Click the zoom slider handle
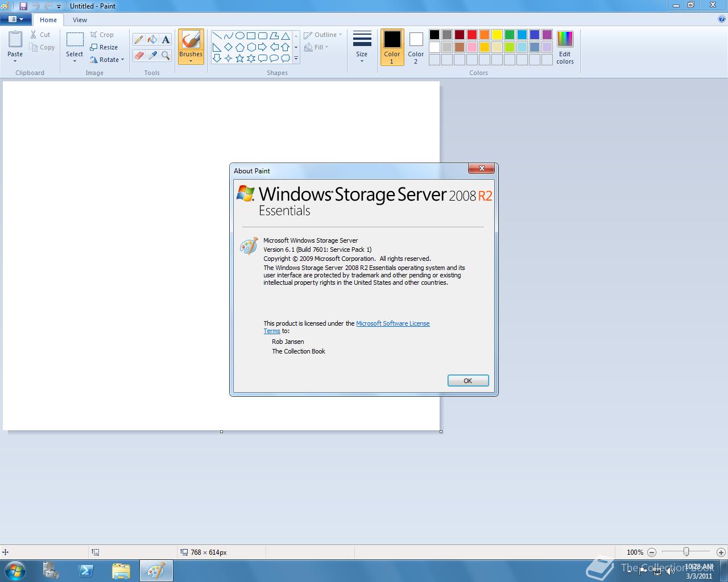 click(x=686, y=552)
